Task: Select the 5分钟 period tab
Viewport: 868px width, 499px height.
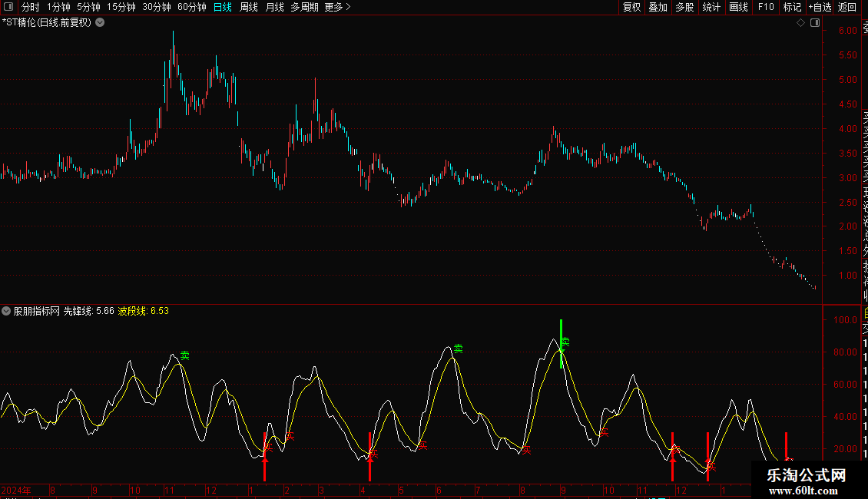Action: (88, 7)
